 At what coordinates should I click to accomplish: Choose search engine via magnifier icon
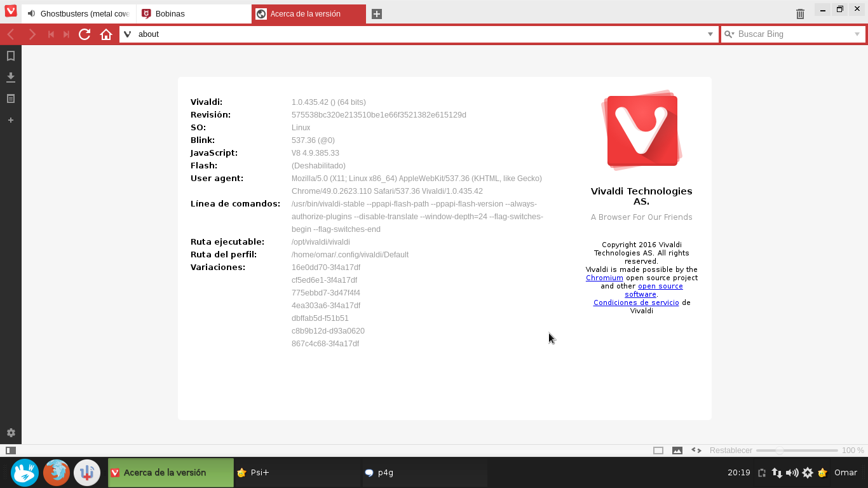[729, 34]
